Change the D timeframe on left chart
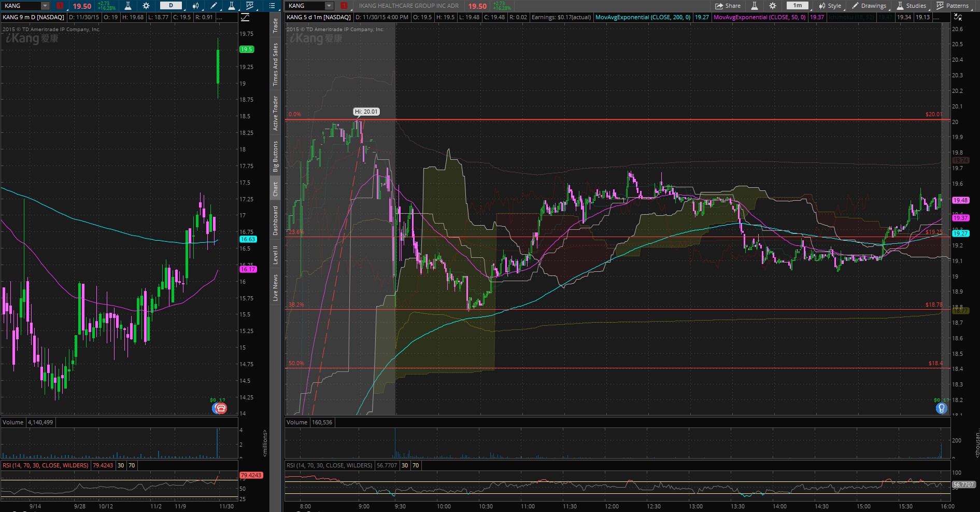Image resolution: width=980 pixels, height=512 pixels. pos(171,6)
